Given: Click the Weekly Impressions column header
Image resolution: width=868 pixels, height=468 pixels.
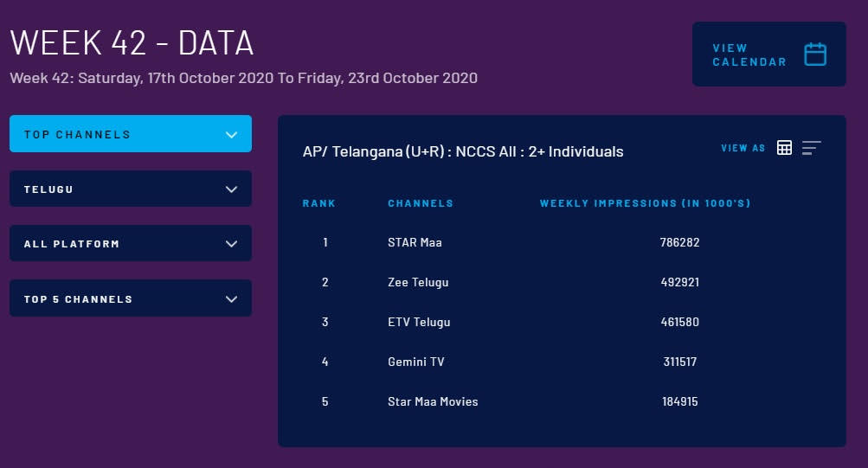Looking at the screenshot, I should click(645, 203).
